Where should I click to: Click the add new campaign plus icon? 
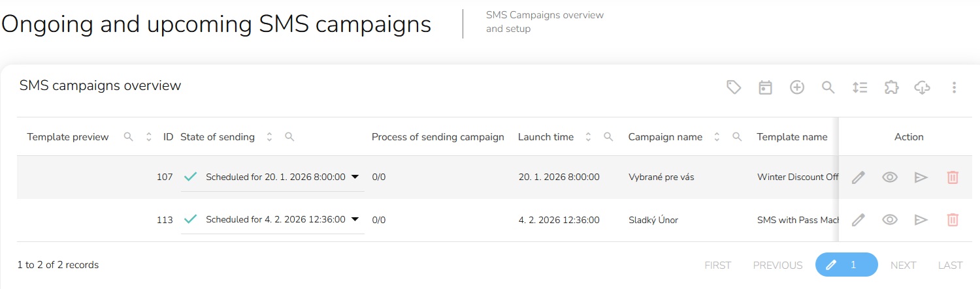797,87
